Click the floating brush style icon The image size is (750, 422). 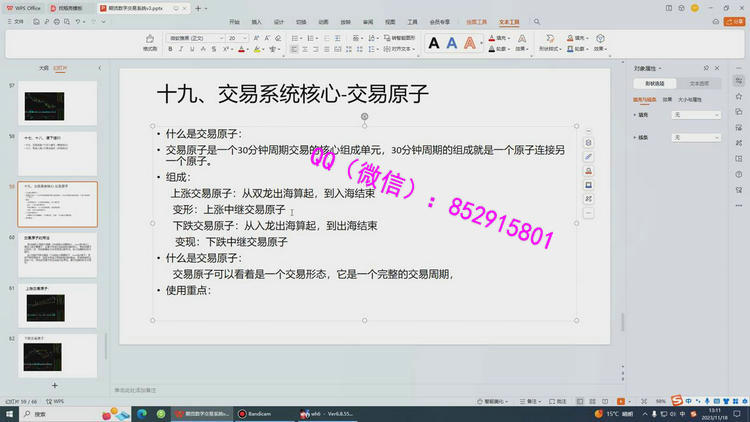(x=588, y=157)
